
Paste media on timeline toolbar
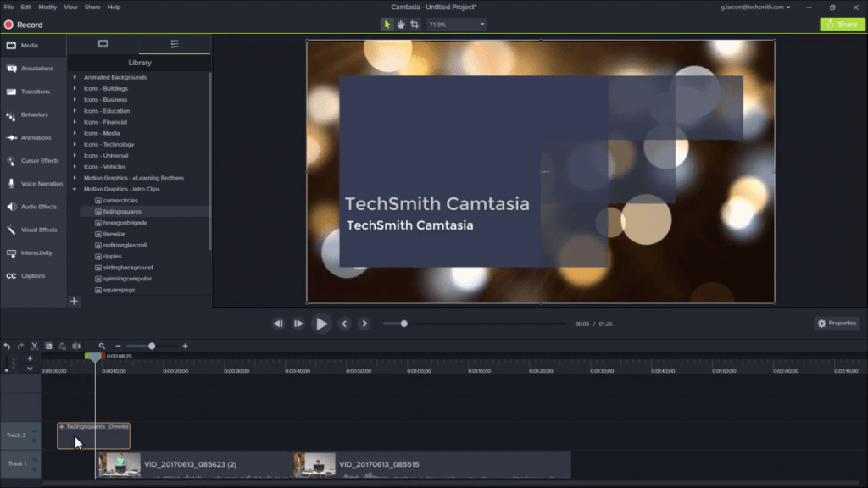pos(62,347)
